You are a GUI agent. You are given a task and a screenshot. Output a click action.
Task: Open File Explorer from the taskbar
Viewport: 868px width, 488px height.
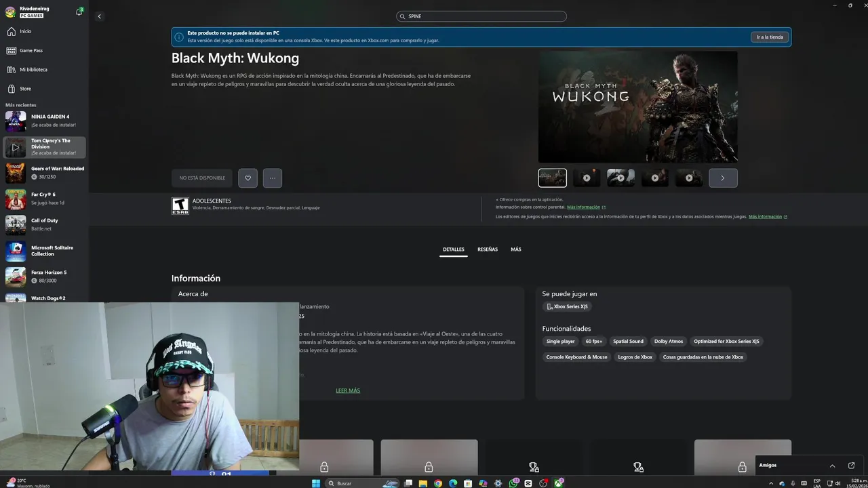tap(423, 483)
